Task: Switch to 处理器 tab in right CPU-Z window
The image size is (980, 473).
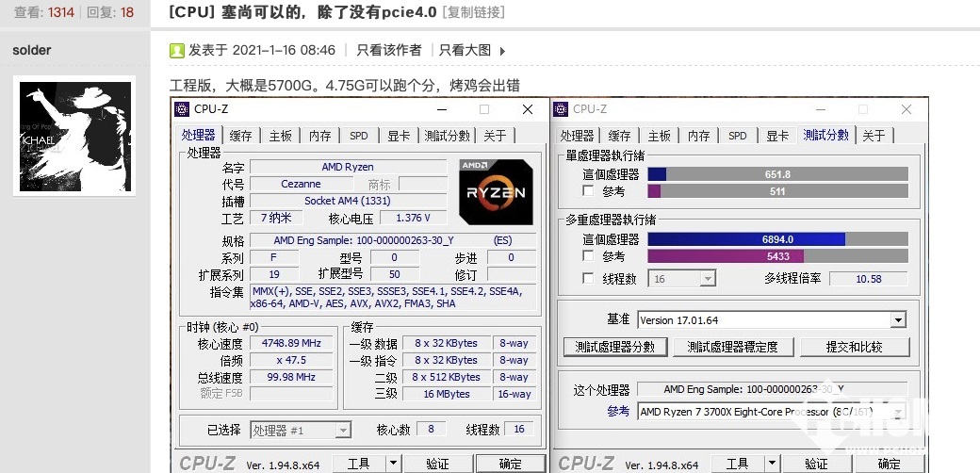Action: [x=577, y=136]
